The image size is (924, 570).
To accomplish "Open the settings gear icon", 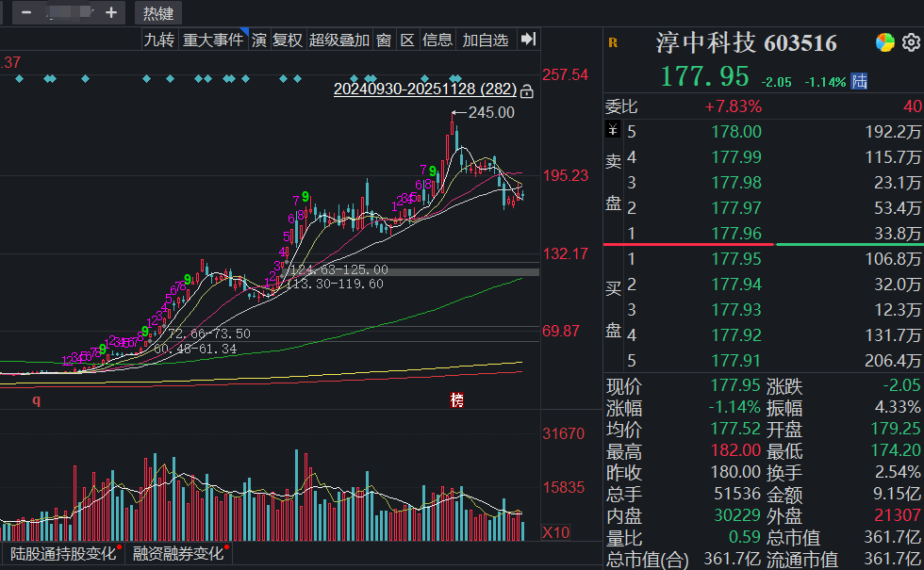I will 911,42.
